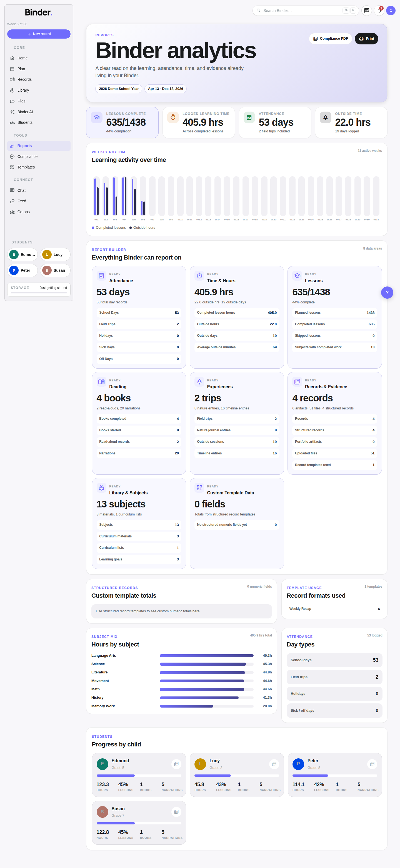
Task: Open Home in the sidebar
Action: point(39,58)
